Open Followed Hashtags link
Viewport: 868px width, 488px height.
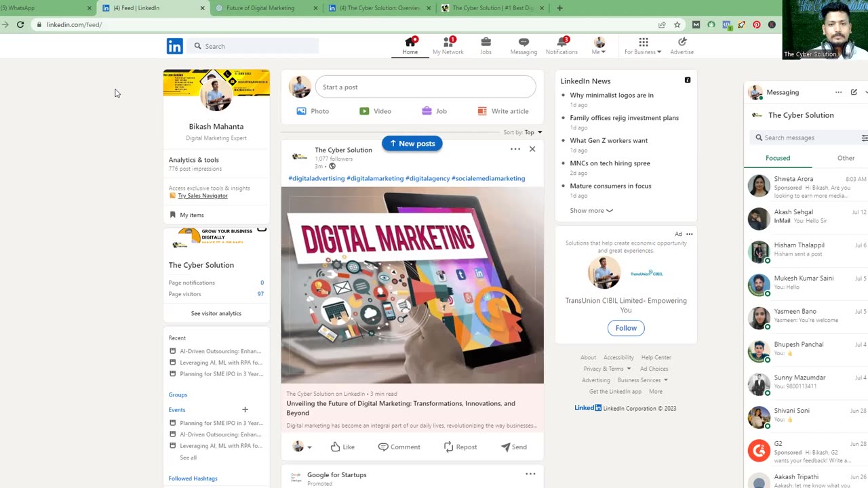coord(193,479)
